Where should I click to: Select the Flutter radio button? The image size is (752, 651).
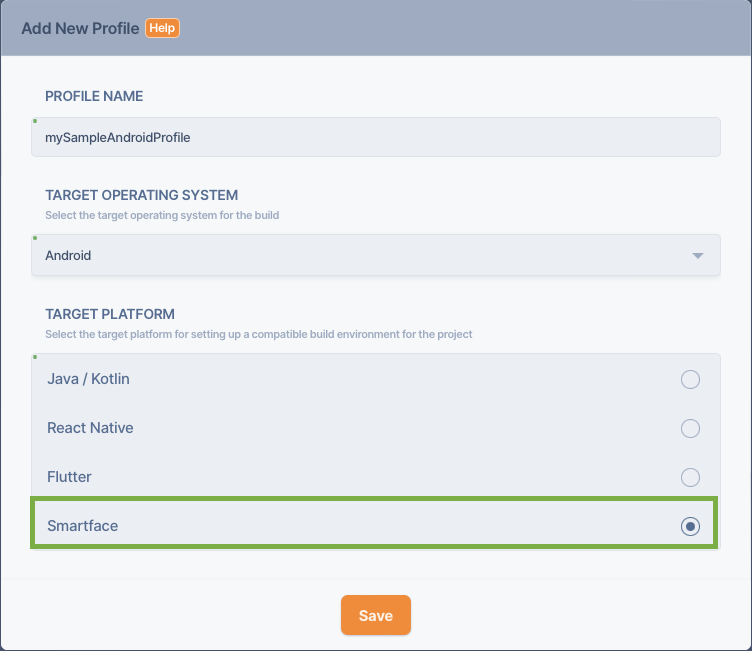tap(690, 477)
